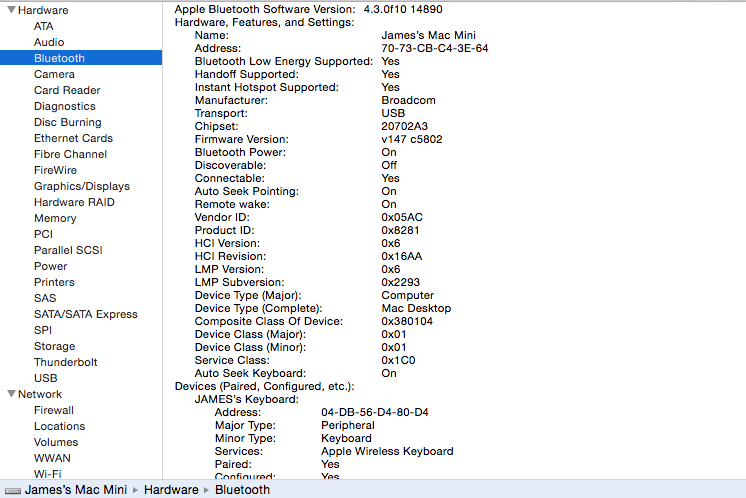Click the HCI Revision value 0x16AA
The width and height of the screenshot is (746, 498).
402,256
